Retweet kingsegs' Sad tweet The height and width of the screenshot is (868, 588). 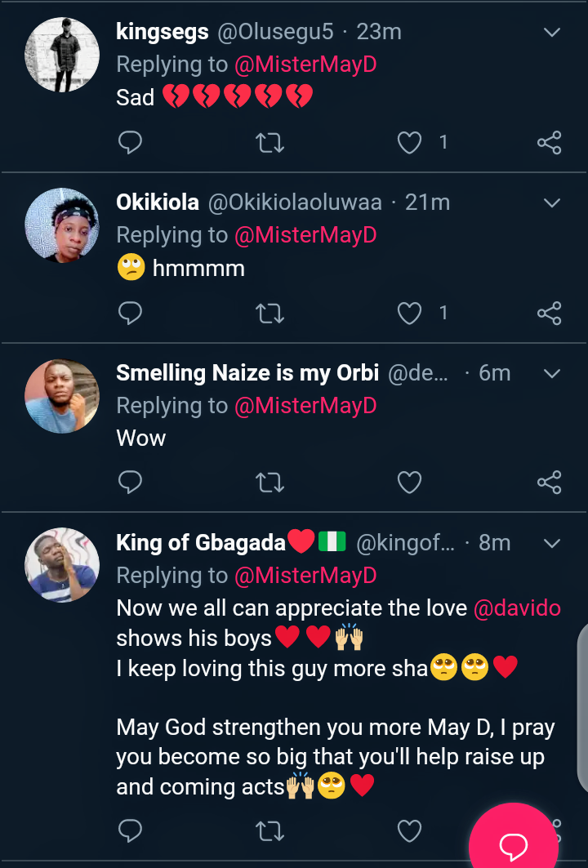point(269,143)
